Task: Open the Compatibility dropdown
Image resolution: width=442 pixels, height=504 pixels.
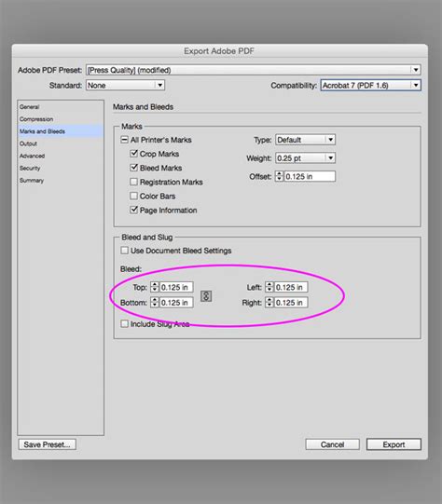Action: (x=371, y=85)
